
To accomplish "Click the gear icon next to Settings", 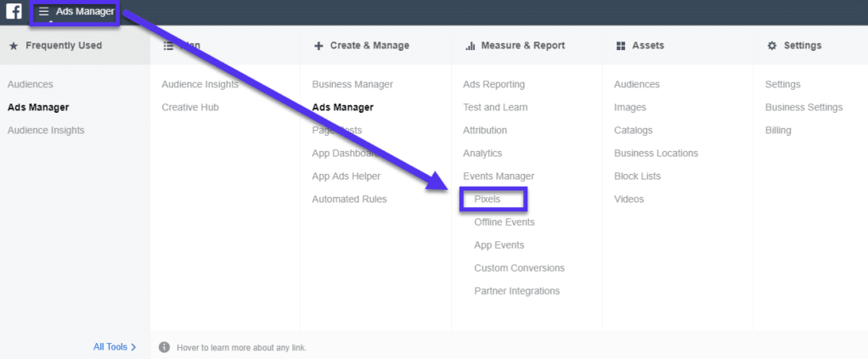I will (771, 46).
